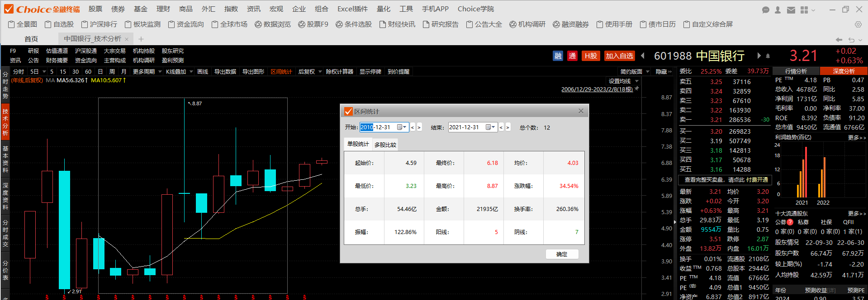Close the 区间统计 dialog
The width and height of the screenshot is (868, 300).
click(581, 111)
